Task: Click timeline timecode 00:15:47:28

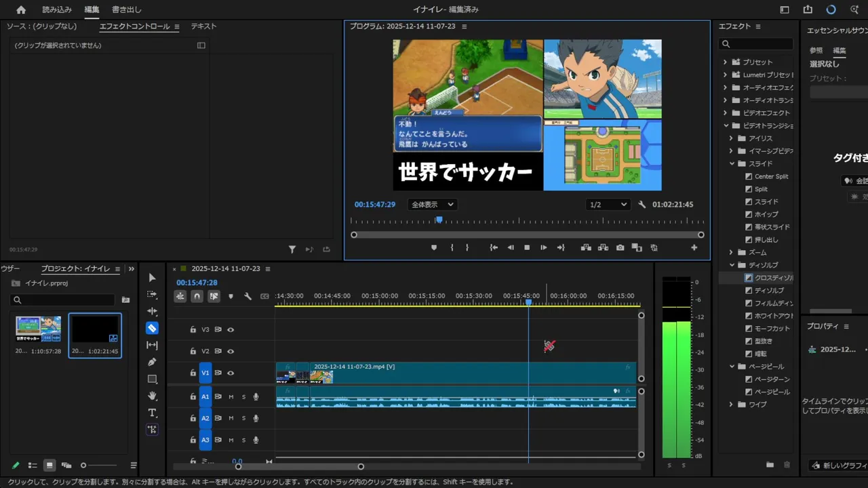Action: point(197,283)
